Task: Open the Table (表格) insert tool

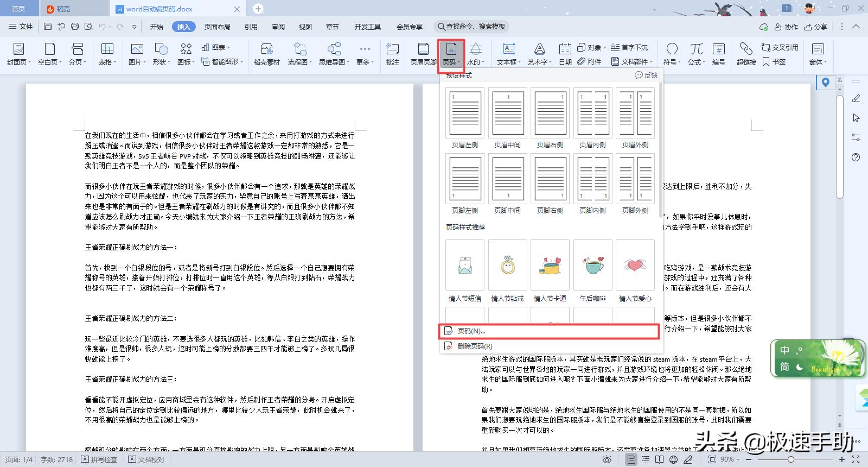Action: pos(107,54)
